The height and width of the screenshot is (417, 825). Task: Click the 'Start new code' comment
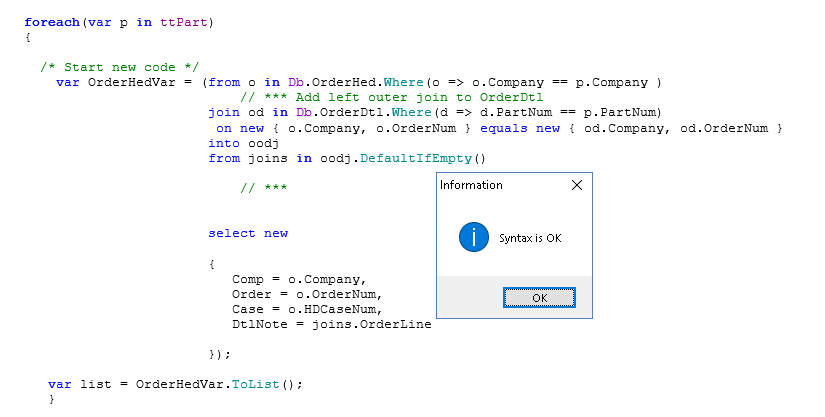[119, 67]
